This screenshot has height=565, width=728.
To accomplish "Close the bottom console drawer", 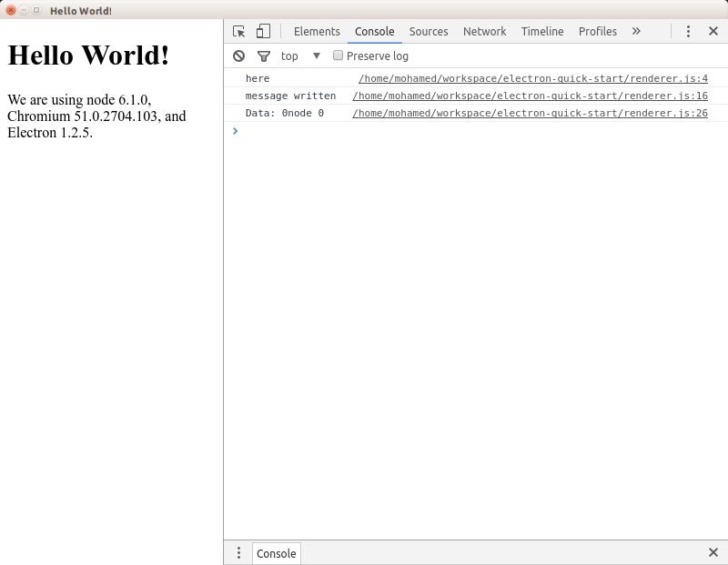I will [713, 552].
